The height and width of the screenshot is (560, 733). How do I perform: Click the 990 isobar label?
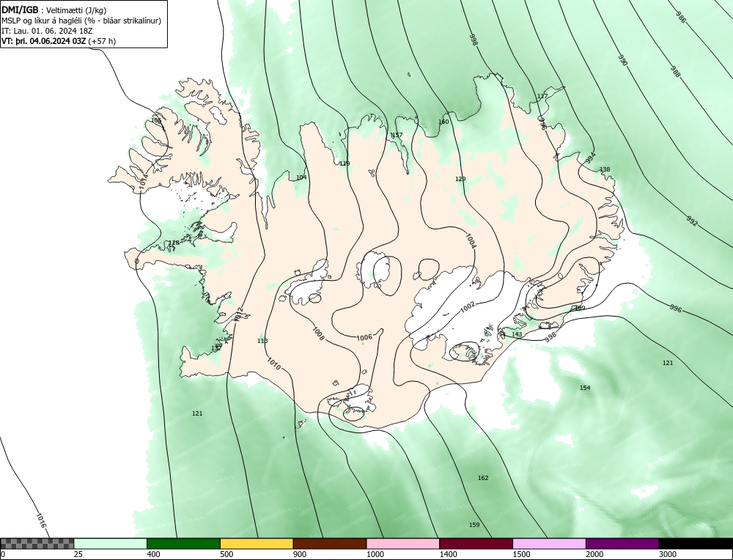[x=622, y=60]
